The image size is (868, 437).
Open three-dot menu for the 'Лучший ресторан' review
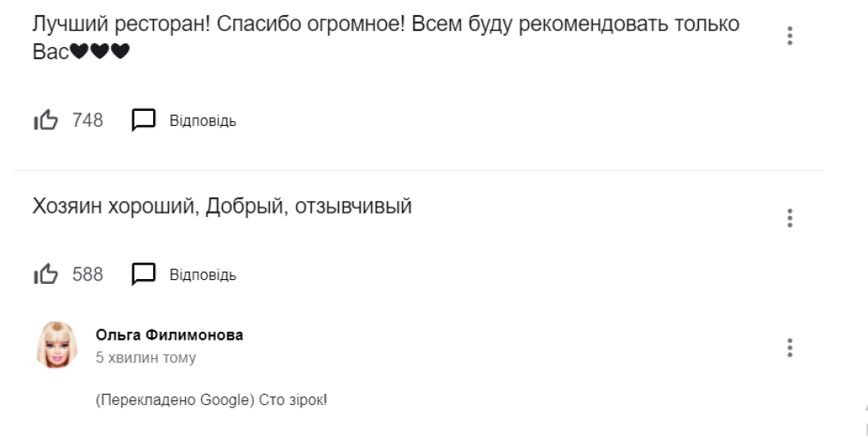pos(790,36)
